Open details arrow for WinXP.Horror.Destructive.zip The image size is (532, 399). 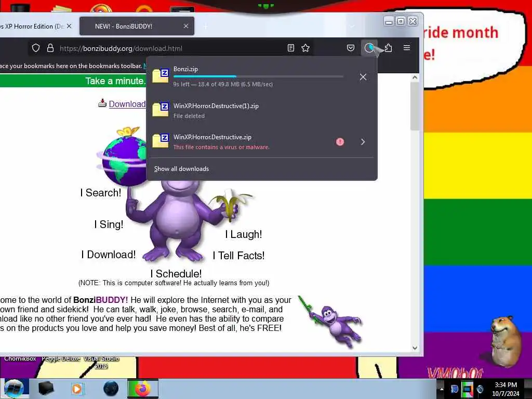[x=363, y=142]
